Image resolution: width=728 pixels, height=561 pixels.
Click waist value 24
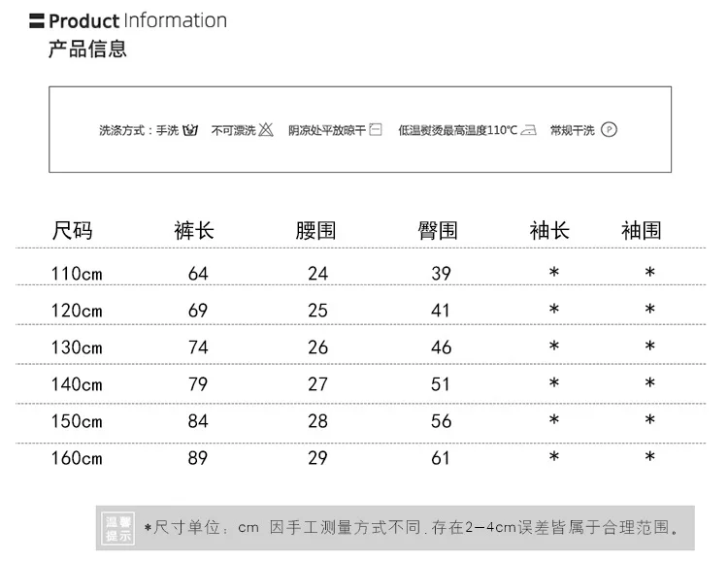pyautogui.click(x=318, y=274)
